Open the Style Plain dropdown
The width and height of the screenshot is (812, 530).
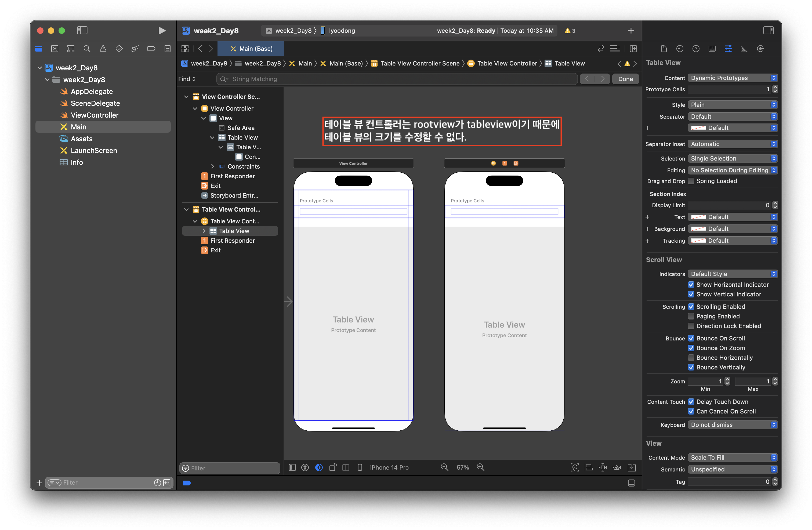pos(732,105)
